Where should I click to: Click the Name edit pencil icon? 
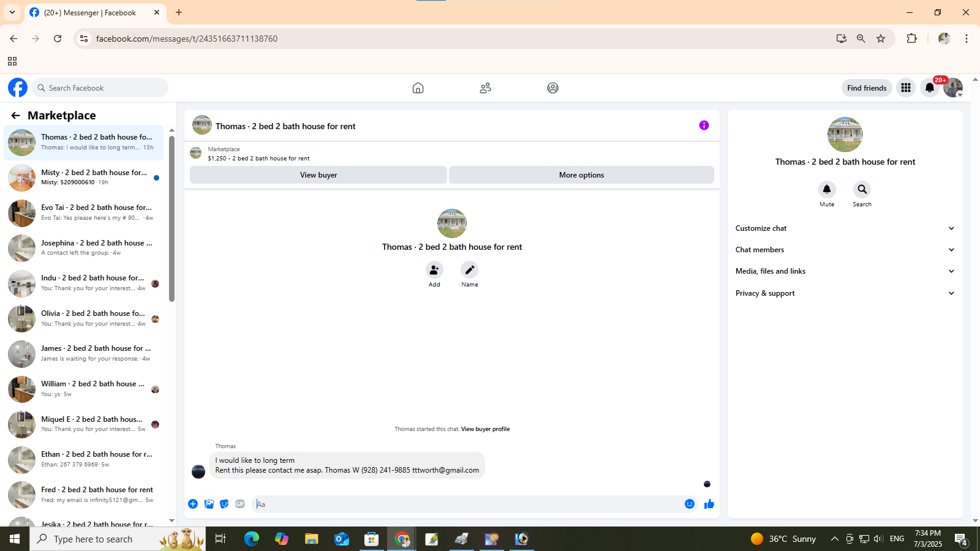[470, 269]
